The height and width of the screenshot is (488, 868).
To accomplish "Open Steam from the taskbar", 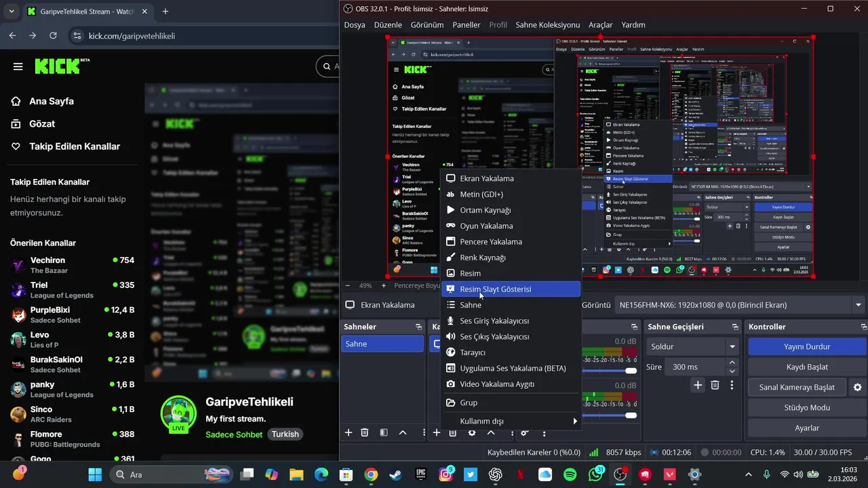I will pos(395,474).
